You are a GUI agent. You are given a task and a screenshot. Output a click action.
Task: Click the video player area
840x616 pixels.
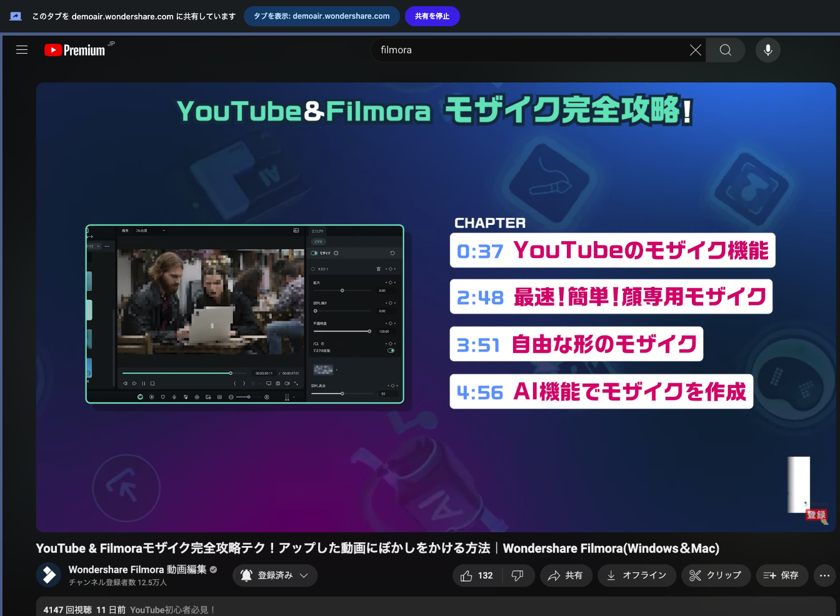click(436, 307)
